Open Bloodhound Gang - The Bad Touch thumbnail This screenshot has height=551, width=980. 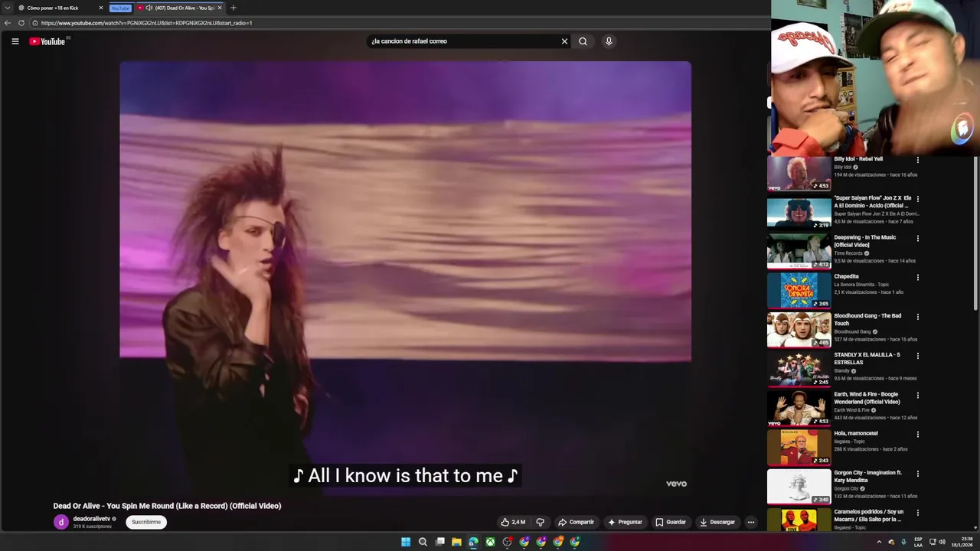click(x=799, y=330)
